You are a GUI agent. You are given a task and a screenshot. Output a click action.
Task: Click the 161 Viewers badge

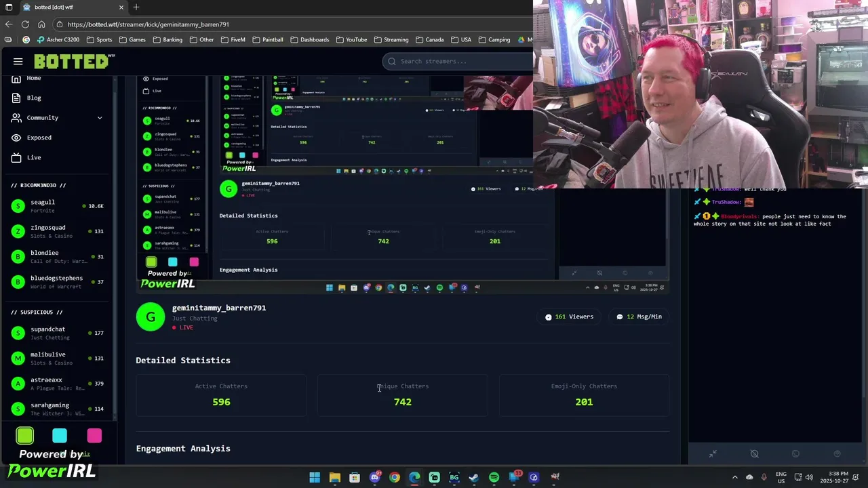pos(570,317)
